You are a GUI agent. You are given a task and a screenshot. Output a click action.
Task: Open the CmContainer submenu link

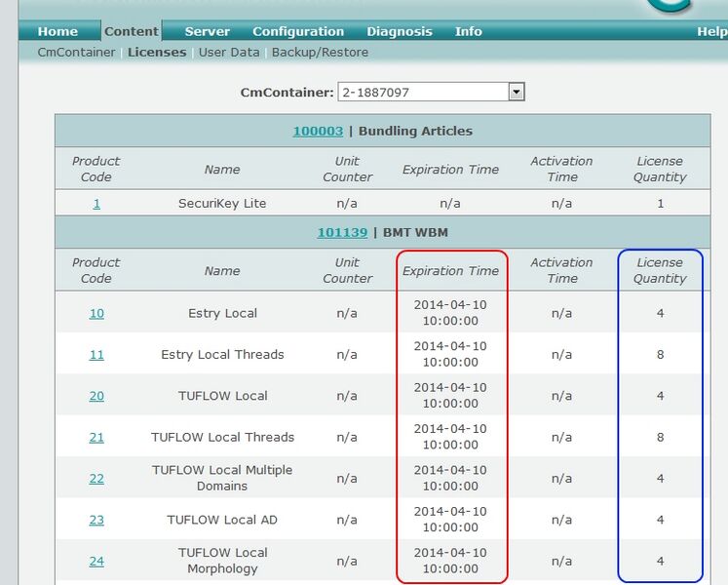tap(76, 52)
